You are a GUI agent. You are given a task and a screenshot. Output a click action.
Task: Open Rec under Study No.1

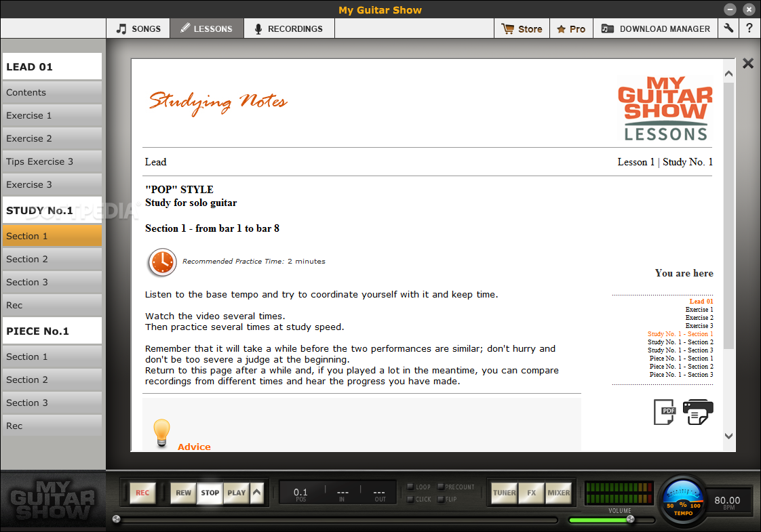[x=52, y=305]
